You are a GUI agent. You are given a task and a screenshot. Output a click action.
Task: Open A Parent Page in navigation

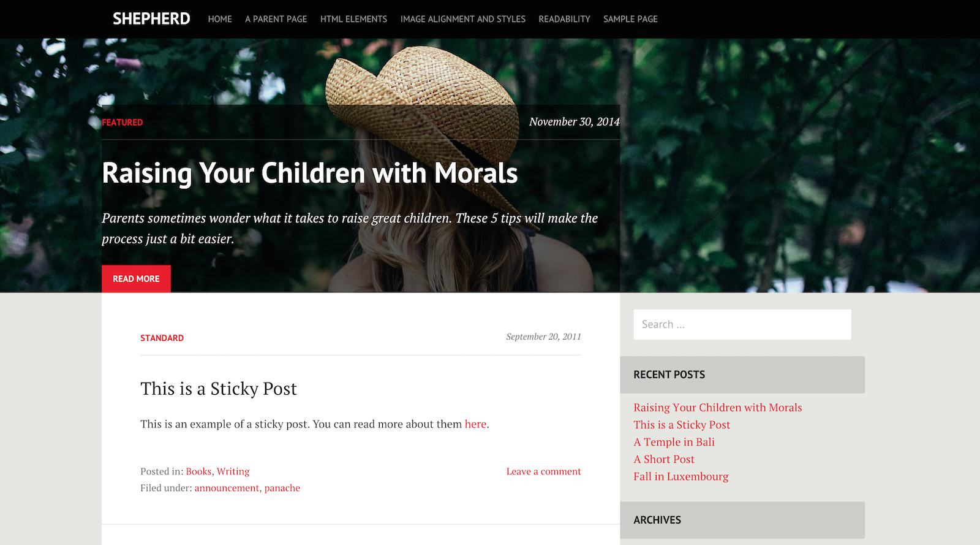click(x=276, y=19)
